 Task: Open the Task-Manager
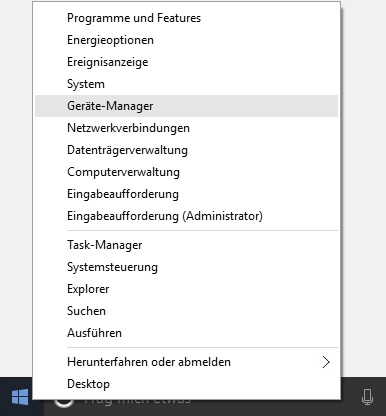186,245
